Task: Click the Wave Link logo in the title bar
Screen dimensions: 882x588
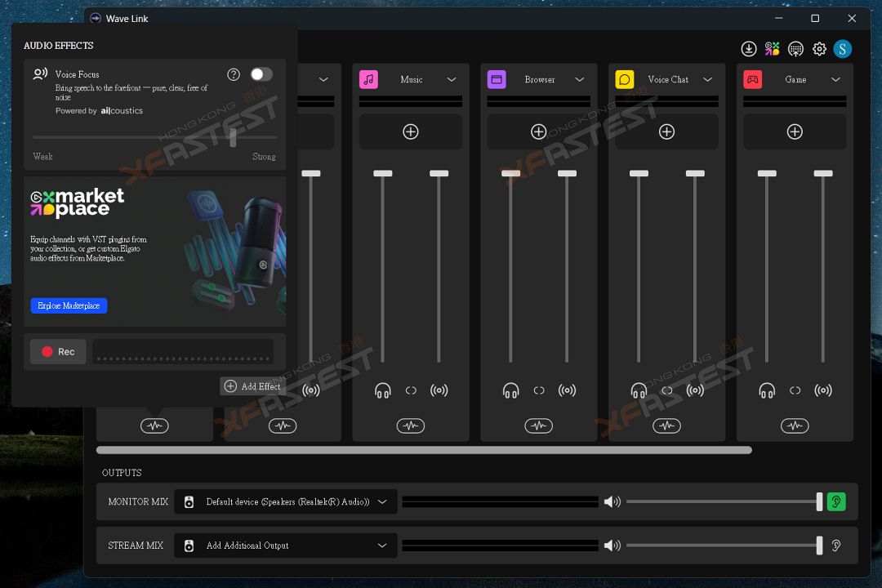Action: tap(96, 18)
